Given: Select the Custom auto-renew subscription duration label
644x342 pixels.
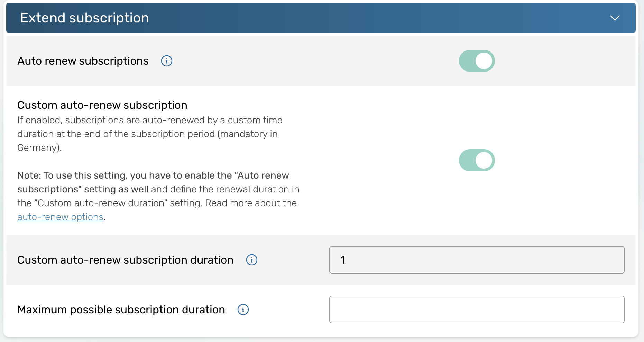Looking at the screenshot, I should click(126, 260).
